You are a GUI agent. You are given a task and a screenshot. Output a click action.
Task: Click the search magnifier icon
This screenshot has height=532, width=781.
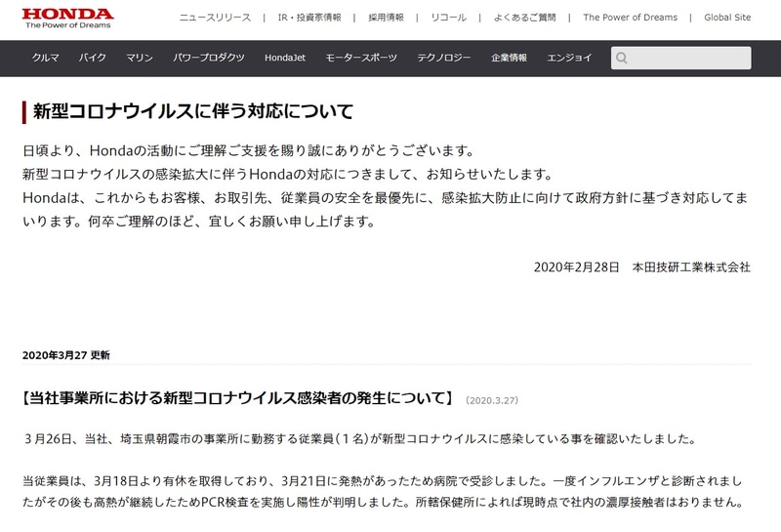point(621,58)
